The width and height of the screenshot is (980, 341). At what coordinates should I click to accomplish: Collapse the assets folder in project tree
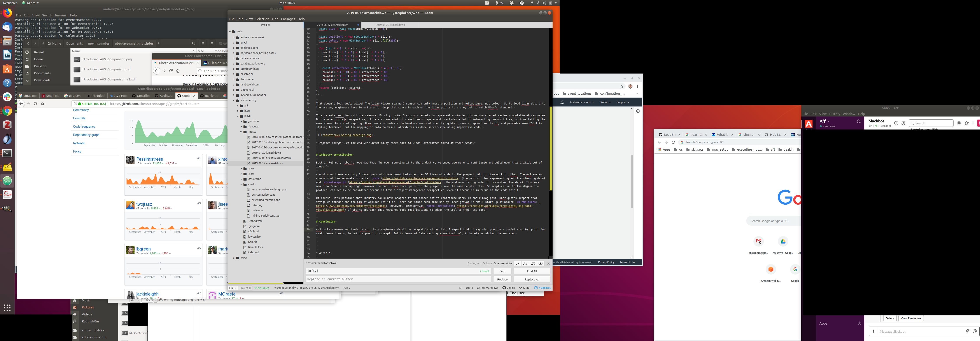point(241,184)
